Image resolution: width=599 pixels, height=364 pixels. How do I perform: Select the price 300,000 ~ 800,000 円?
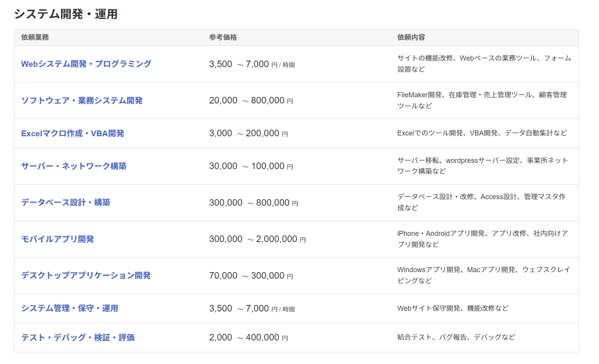(254, 203)
